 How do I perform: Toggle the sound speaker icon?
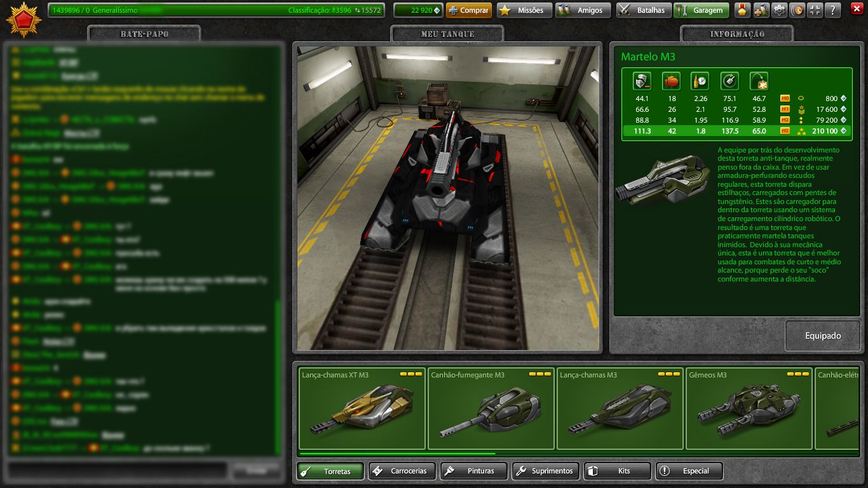click(797, 10)
